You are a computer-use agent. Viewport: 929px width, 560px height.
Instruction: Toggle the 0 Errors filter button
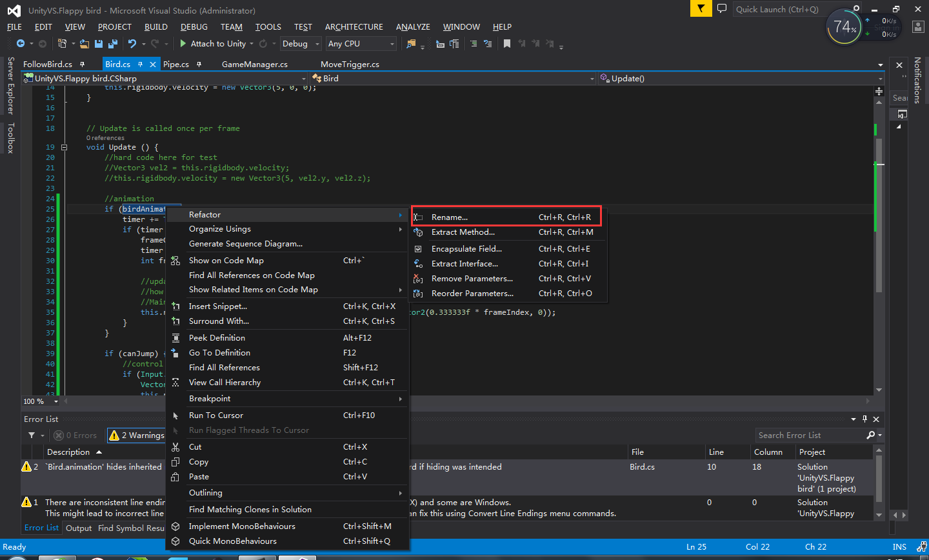[75, 435]
